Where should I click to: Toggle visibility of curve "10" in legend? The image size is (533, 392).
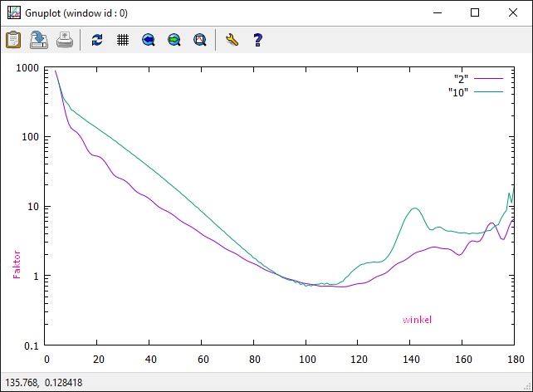[x=458, y=91]
